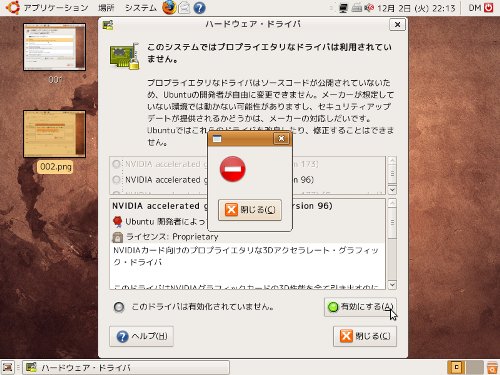Open ヘルプ(H) help button
This screenshot has width=500, height=375.
click(x=141, y=336)
